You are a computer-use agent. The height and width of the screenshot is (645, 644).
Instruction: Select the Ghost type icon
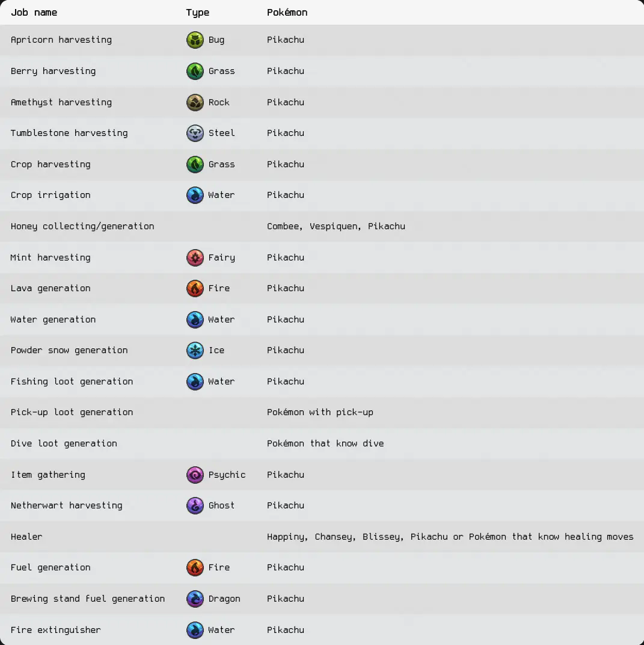tap(195, 505)
